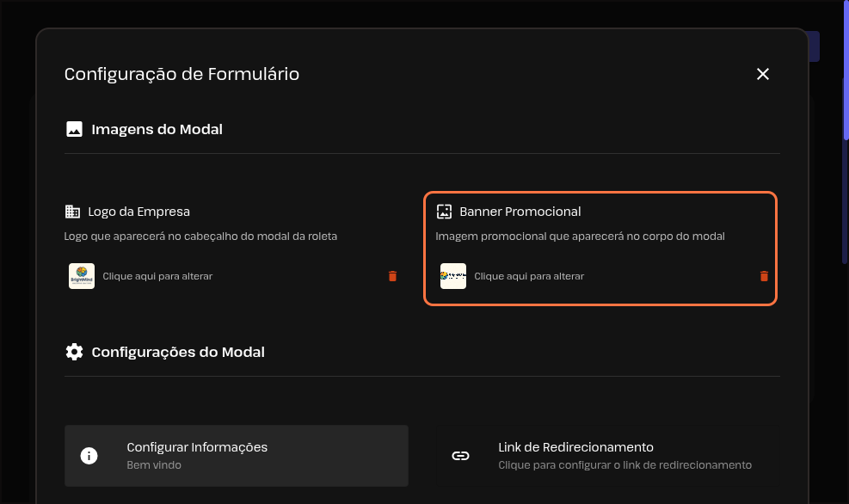This screenshot has height=504, width=849.
Task: Click the building icon next to Logo da Empresa
Action: [x=72, y=212]
